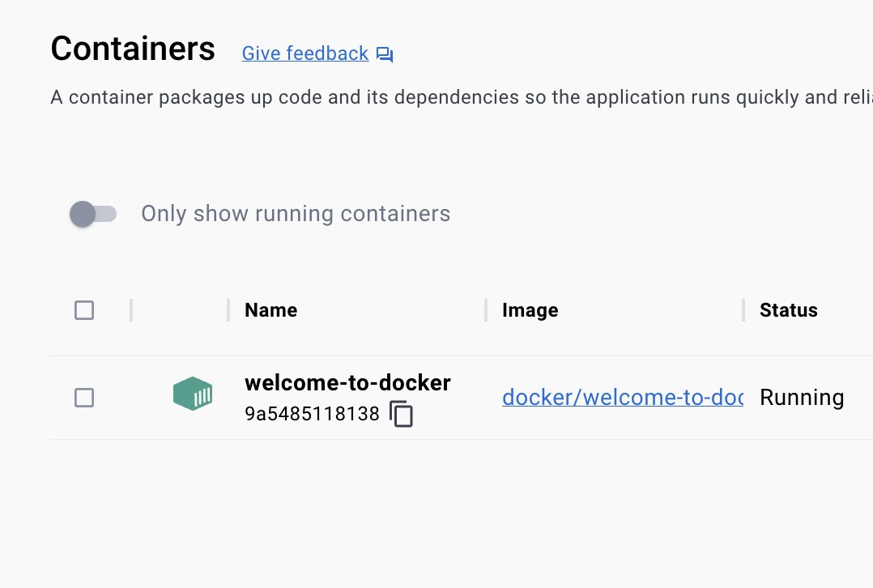
Task: Check the select-all containers checkbox in header
Action: (84, 310)
